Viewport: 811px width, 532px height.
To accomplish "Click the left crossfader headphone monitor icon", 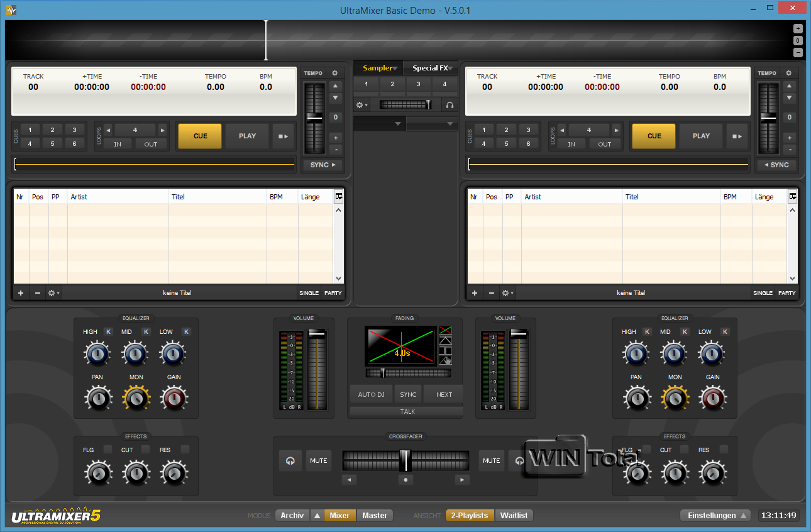I will tap(290, 460).
